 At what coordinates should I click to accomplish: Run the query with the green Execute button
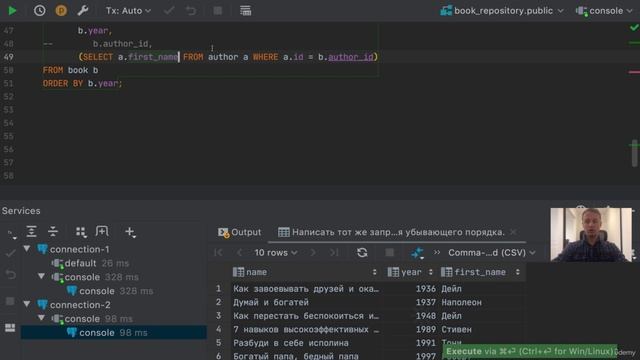pos(12,11)
